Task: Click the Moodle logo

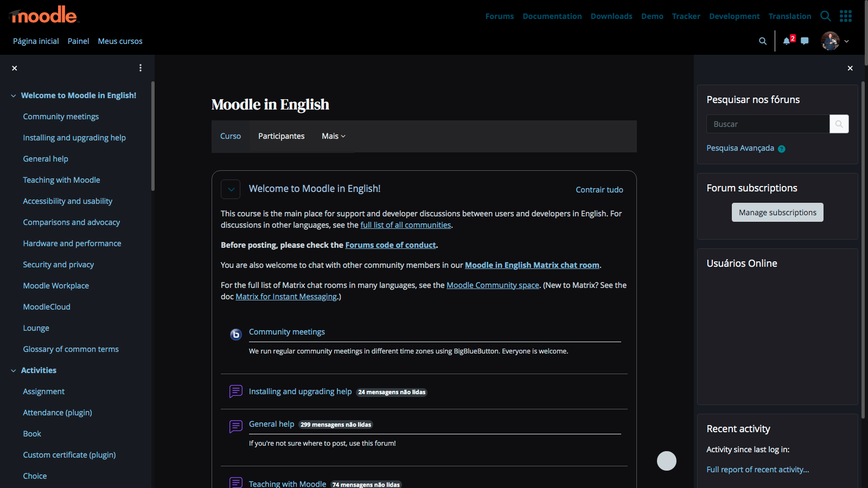Action: click(x=44, y=15)
